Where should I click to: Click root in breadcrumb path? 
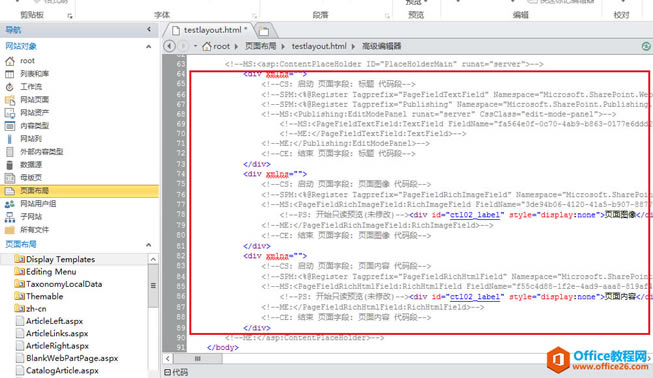coord(222,46)
